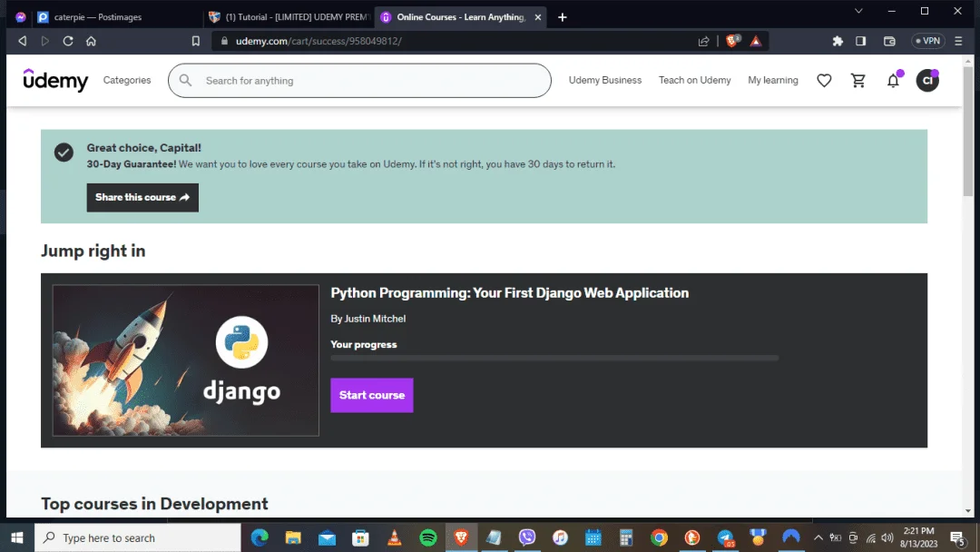Click the Windows taskbar search box
Viewport: 980px width, 552px height.
138,537
